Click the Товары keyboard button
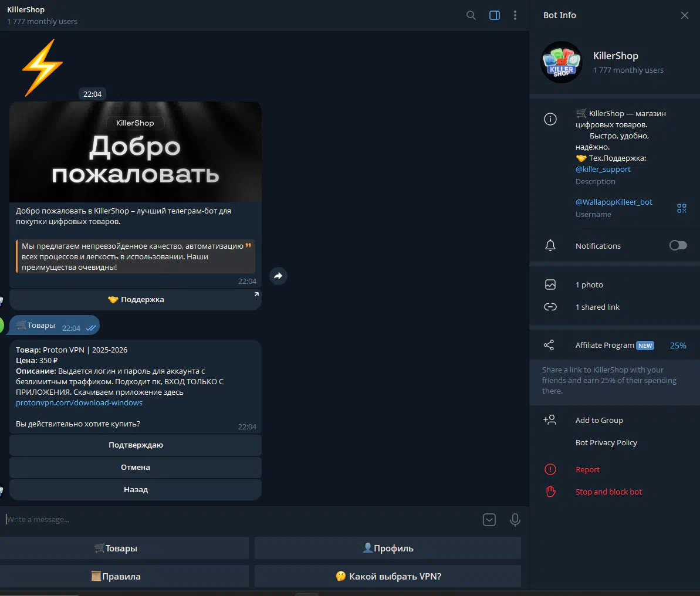This screenshot has width=700, height=596. pyautogui.click(x=124, y=548)
